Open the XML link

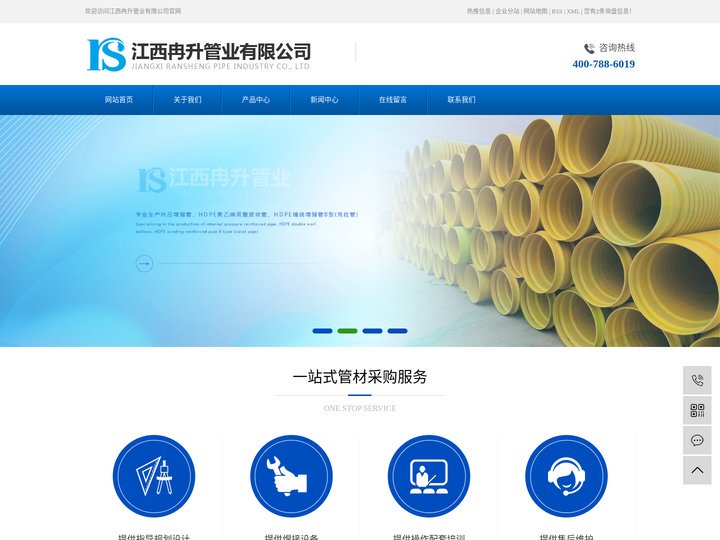pyautogui.click(x=573, y=11)
